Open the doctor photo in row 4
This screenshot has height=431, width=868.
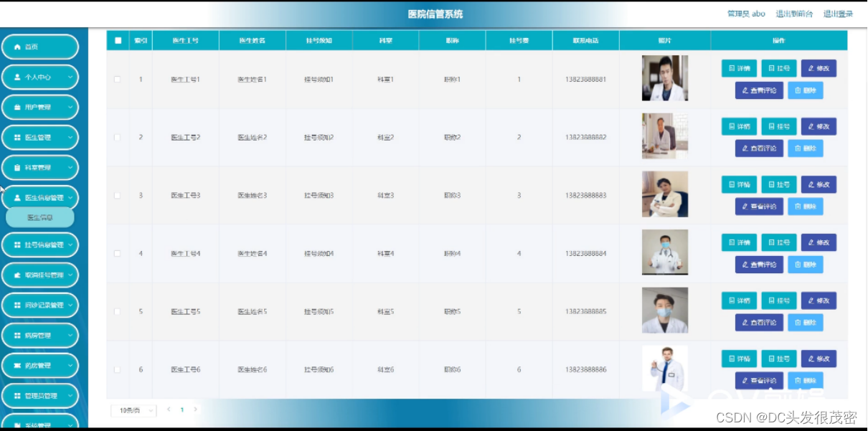[665, 252]
